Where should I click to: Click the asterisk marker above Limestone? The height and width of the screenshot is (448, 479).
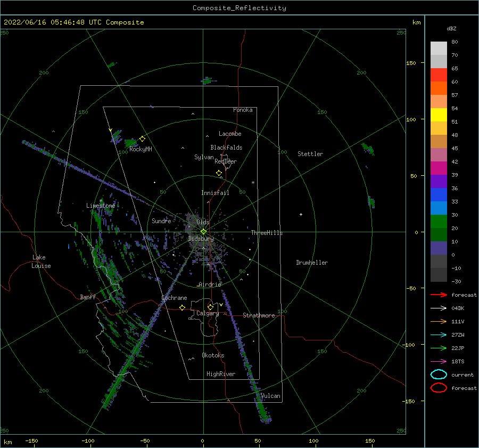tap(101, 201)
